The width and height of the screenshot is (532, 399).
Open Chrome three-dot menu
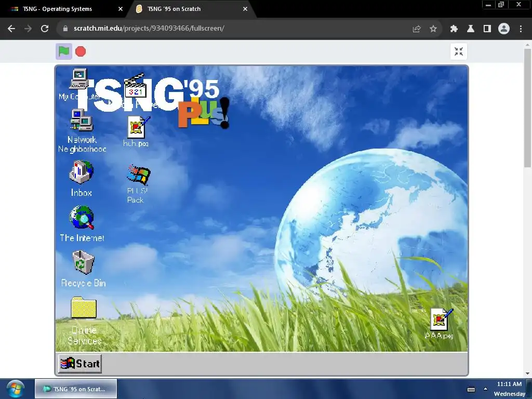521,29
